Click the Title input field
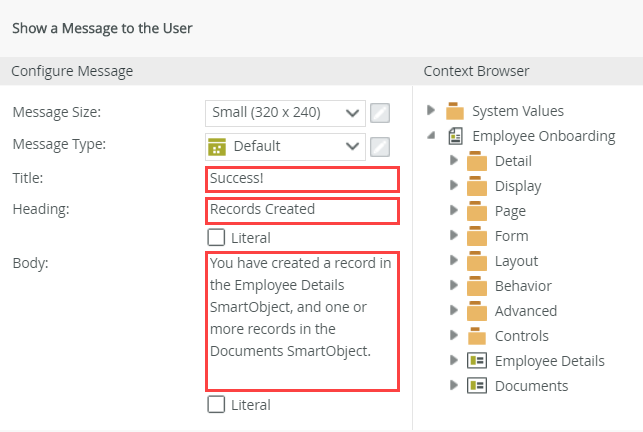Viewport: 643px width, 432px height. [x=302, y=179]
